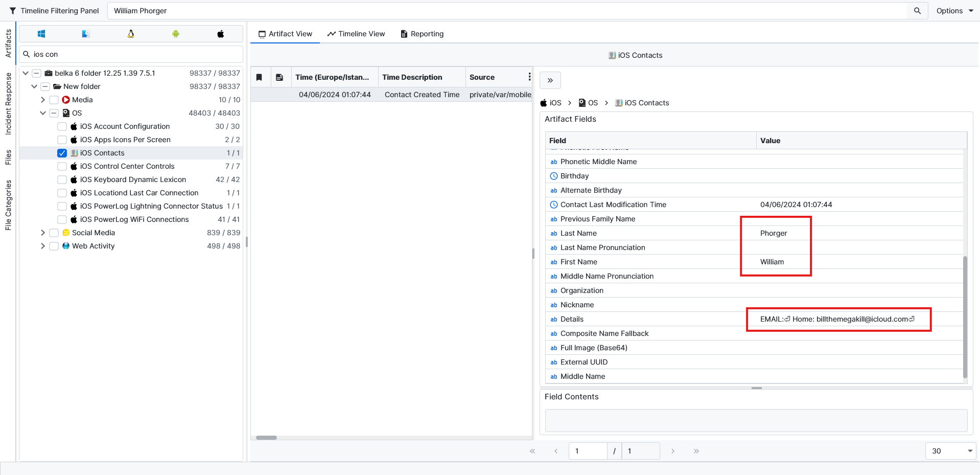The image size is (980, 475).
Task: Click the bookmark column header icon
Action: 260,77
